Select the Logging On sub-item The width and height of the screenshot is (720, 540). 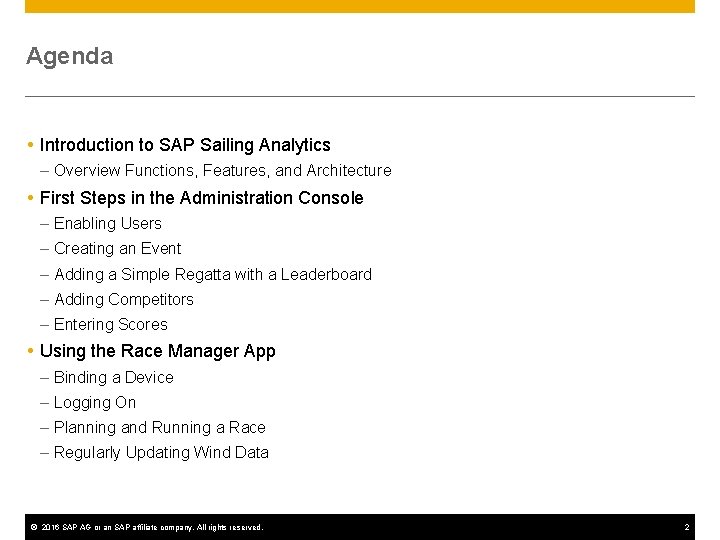point(94,402)
